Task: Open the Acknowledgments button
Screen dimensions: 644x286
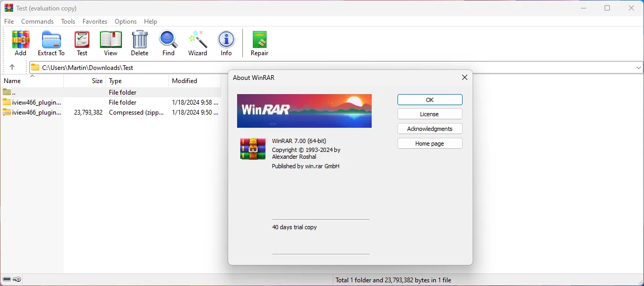Action: coord(430,129)
